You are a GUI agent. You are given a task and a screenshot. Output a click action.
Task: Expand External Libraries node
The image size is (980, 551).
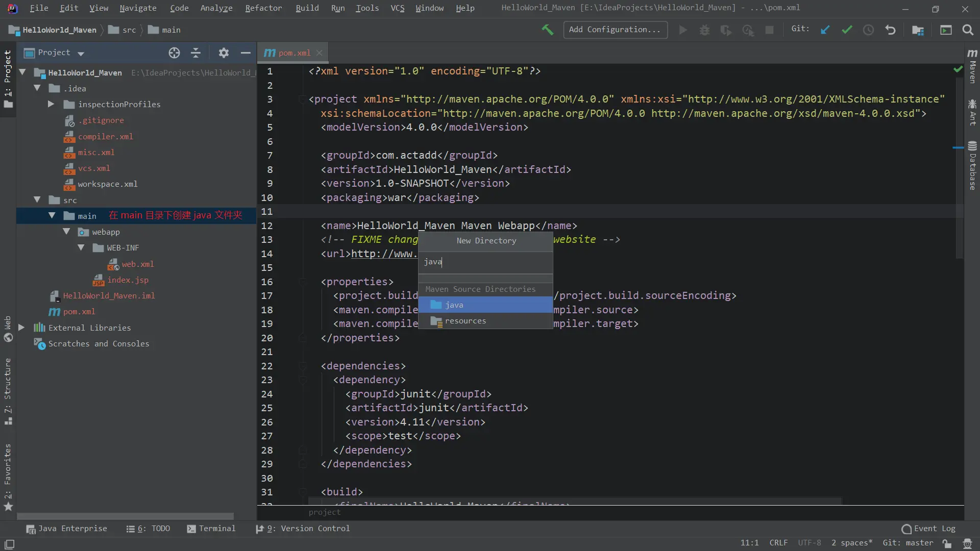pos(21,328)
